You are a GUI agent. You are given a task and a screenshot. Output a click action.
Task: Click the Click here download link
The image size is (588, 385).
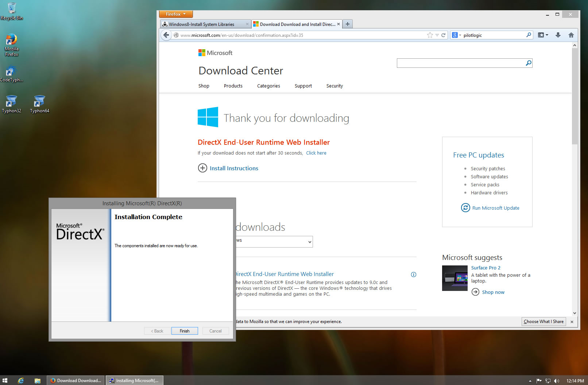pyautogui.click(x=316, y=153)
